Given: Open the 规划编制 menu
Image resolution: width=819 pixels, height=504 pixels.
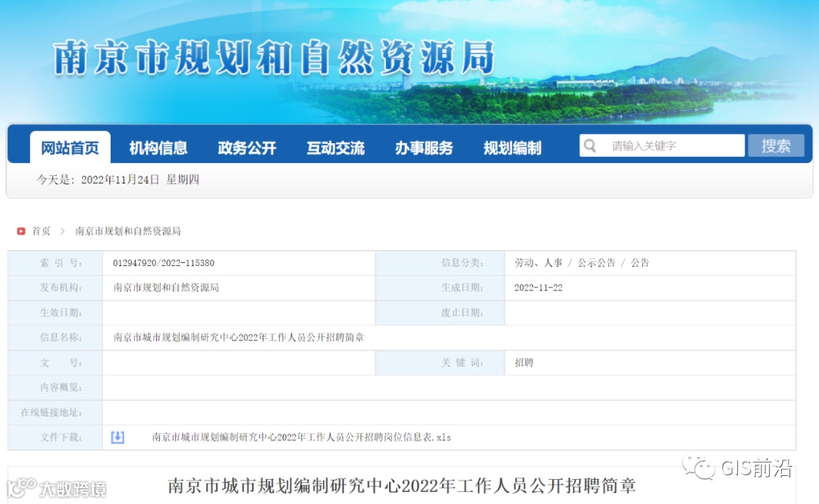Looking at the screenshot, I should tap(513, 149).
